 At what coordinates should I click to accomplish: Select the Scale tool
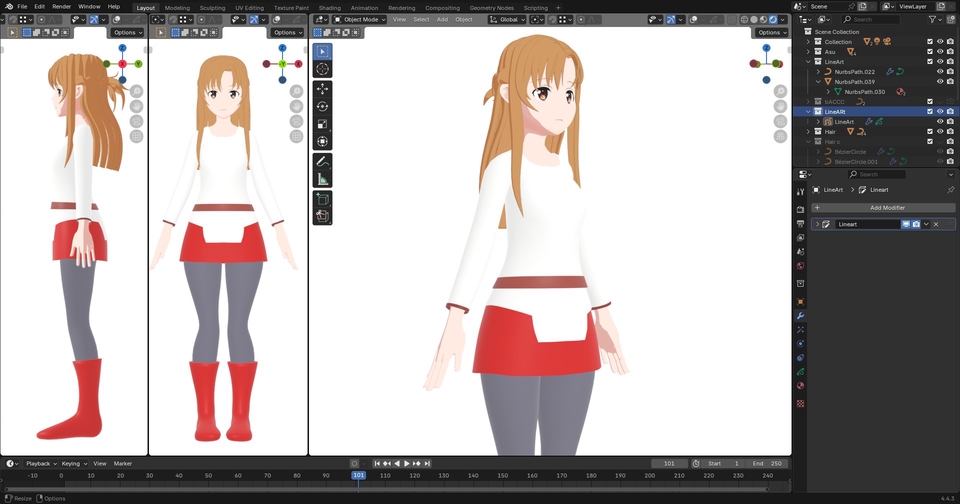(322, 124)
